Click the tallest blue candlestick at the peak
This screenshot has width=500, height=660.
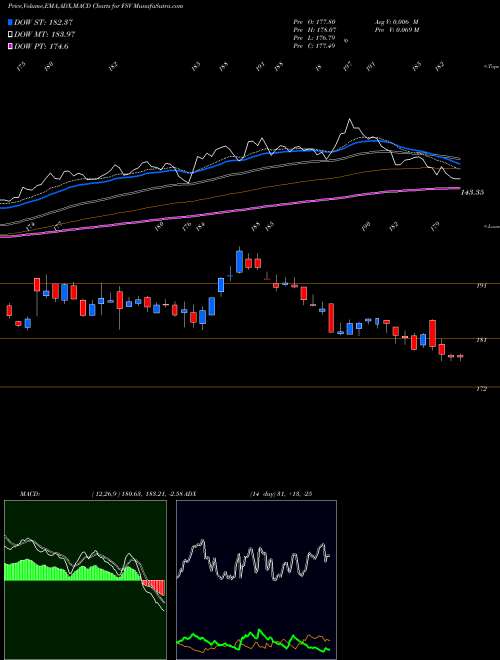(x=239, y=261)
